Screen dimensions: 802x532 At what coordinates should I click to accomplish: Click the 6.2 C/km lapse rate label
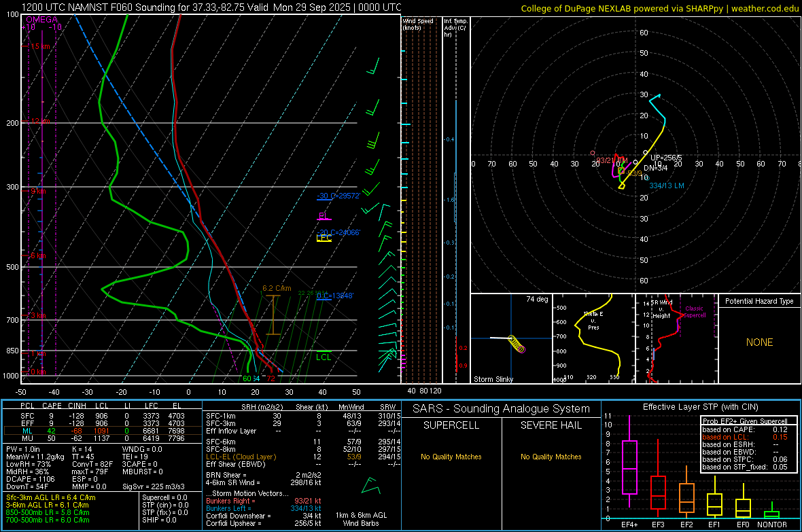click(277, 288)
